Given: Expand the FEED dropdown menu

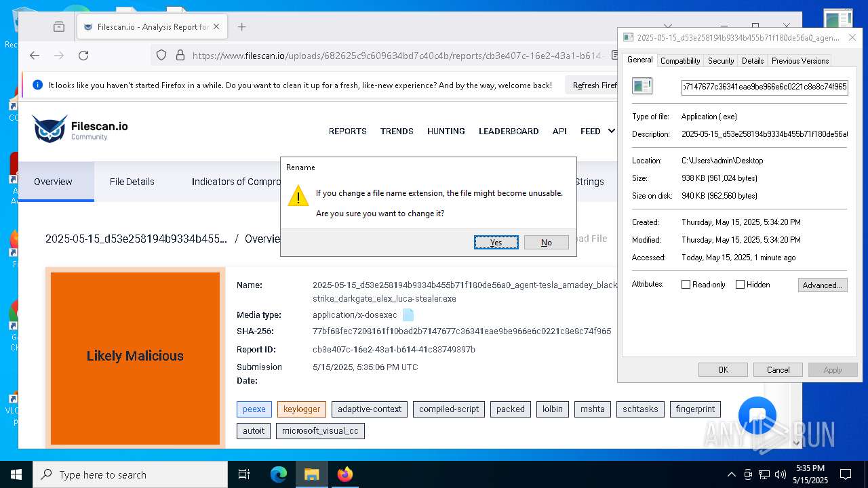Looking at the screenshot, I should [x=597, y=131].
